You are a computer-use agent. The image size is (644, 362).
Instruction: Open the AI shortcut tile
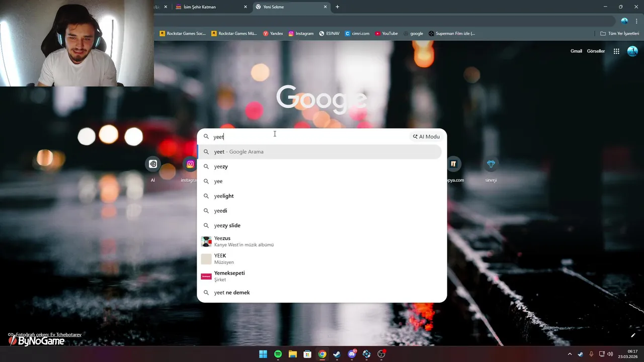click(x=153, y=164)
